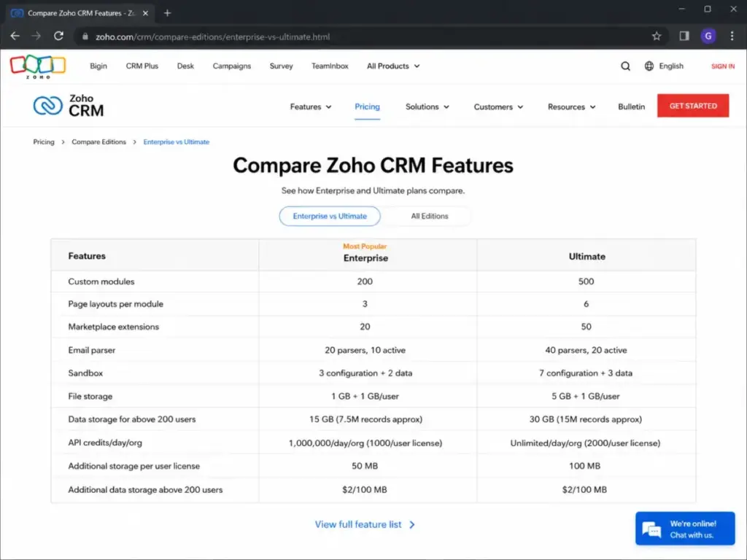Click Data storage for above 200 users

(x=132, y=419)
